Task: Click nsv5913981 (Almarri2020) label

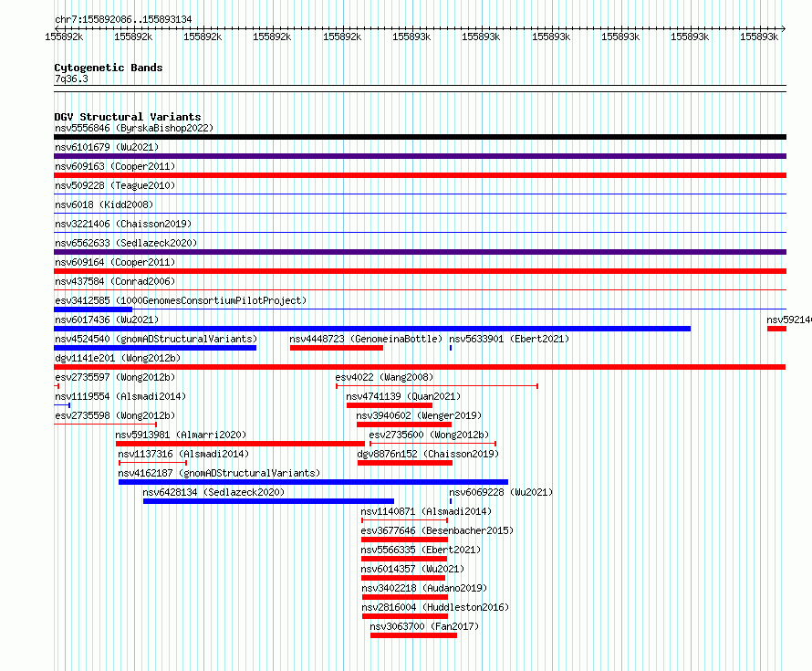Action: pyautogui.click(x=181, y=435)
